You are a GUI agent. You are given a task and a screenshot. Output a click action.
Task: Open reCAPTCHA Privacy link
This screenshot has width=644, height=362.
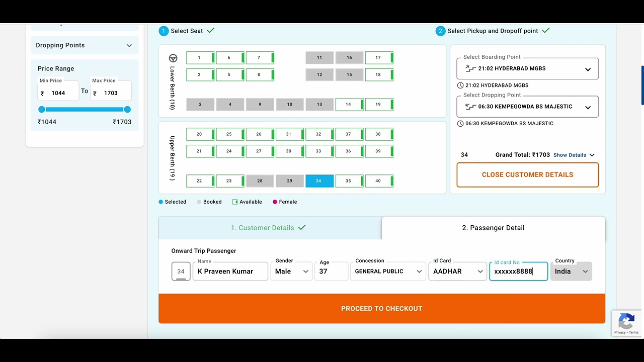click(620, 333)
